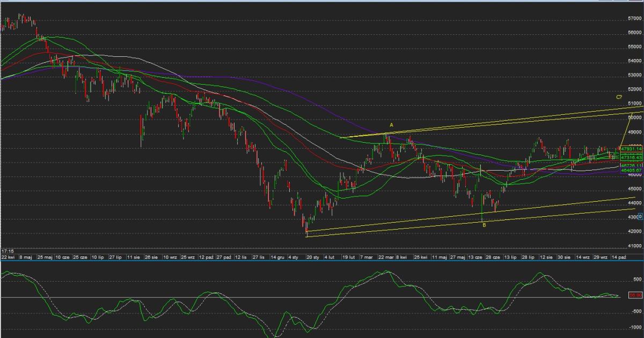Select the 14 gru date marker
The image size is (644, 338).
coord(277,258)
